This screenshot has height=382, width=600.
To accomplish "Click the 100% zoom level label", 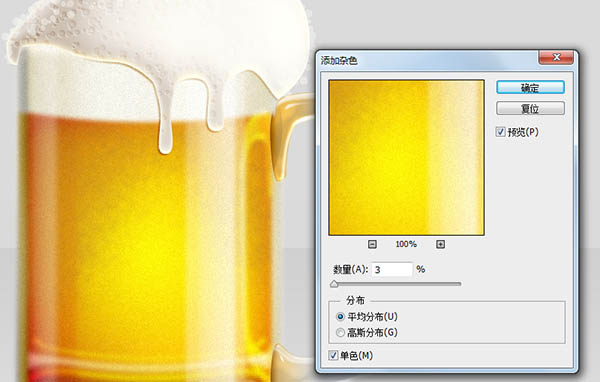I will pyautogui.click(x=406, y=244).
